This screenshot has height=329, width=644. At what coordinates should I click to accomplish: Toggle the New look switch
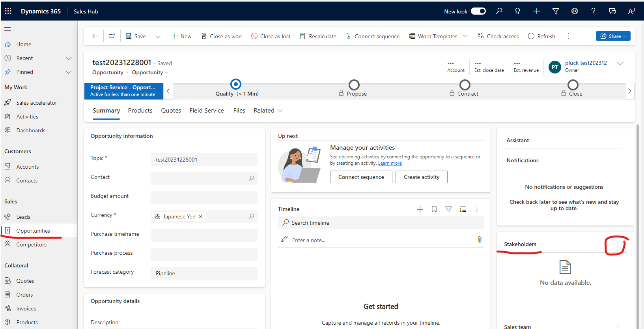click(x=478, y=11)
